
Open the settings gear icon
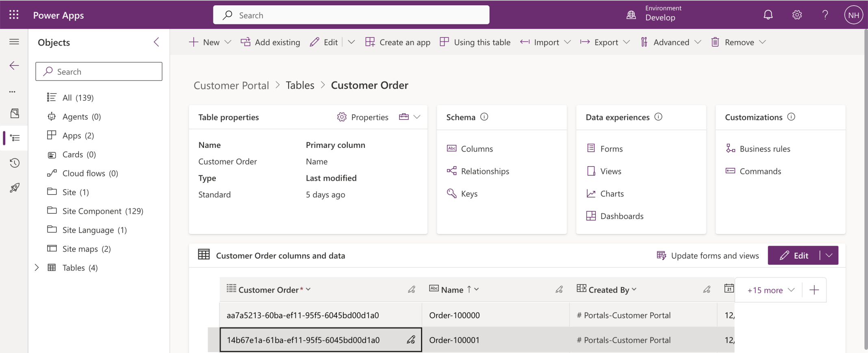(796, 15)
